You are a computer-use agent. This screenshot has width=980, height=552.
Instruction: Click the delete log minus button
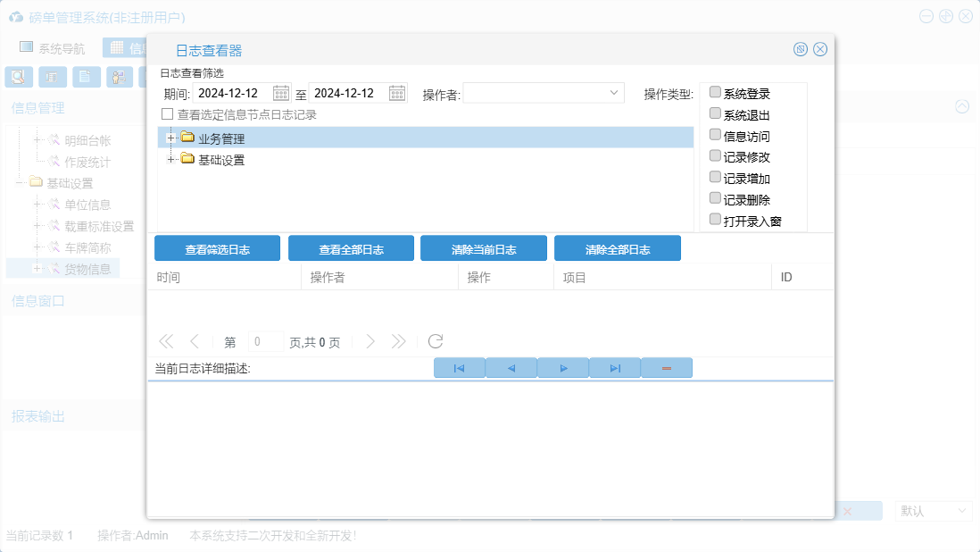click(667, 368)
